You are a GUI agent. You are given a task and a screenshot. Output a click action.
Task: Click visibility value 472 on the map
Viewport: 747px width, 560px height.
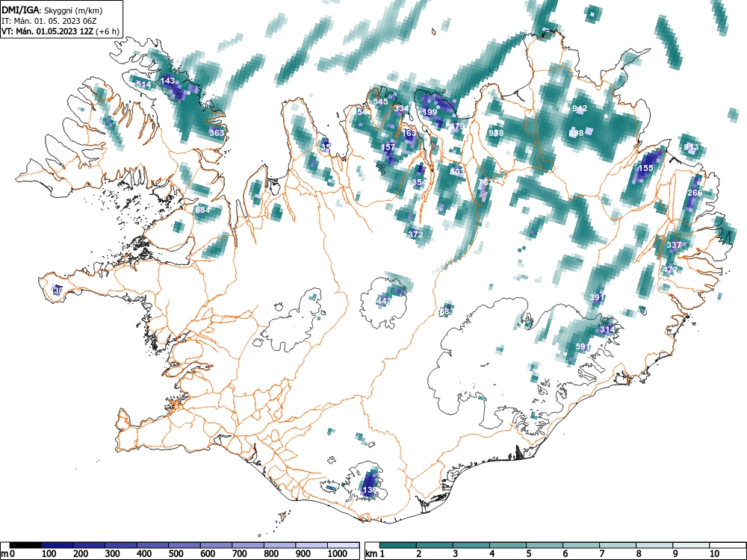(x=670, y=270)
